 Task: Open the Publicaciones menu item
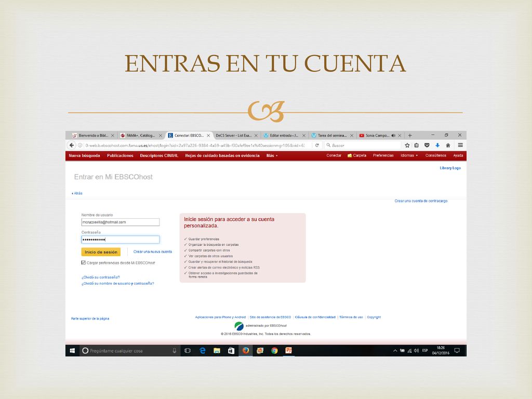coord(120,155)
